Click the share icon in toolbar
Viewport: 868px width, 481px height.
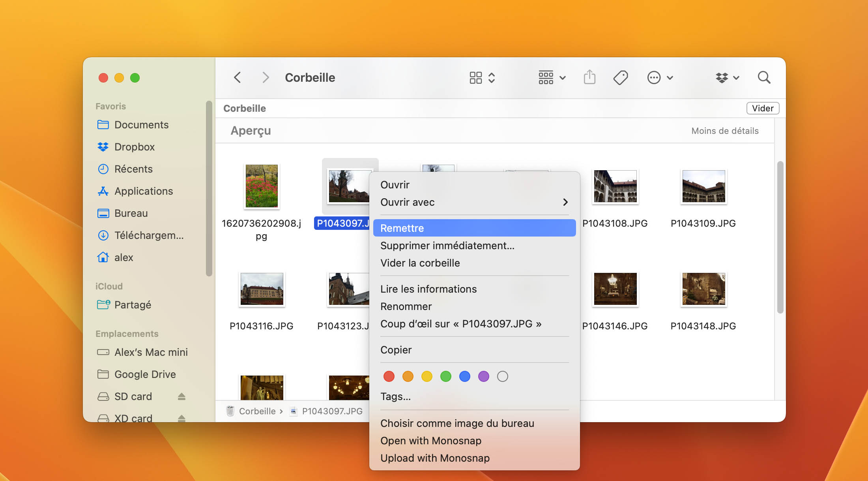pyautogui.click(x=591, y=77)
